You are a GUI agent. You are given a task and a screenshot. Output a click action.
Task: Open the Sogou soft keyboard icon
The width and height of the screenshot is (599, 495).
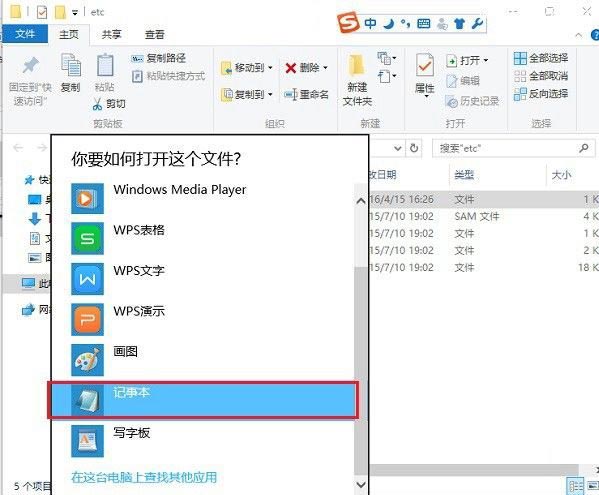coord(423,24)
